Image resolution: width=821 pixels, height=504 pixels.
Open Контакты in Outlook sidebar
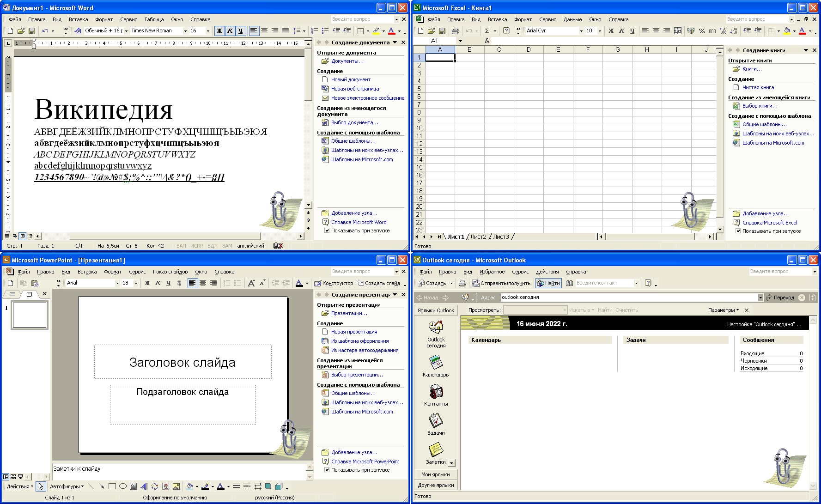pos(435,394)
